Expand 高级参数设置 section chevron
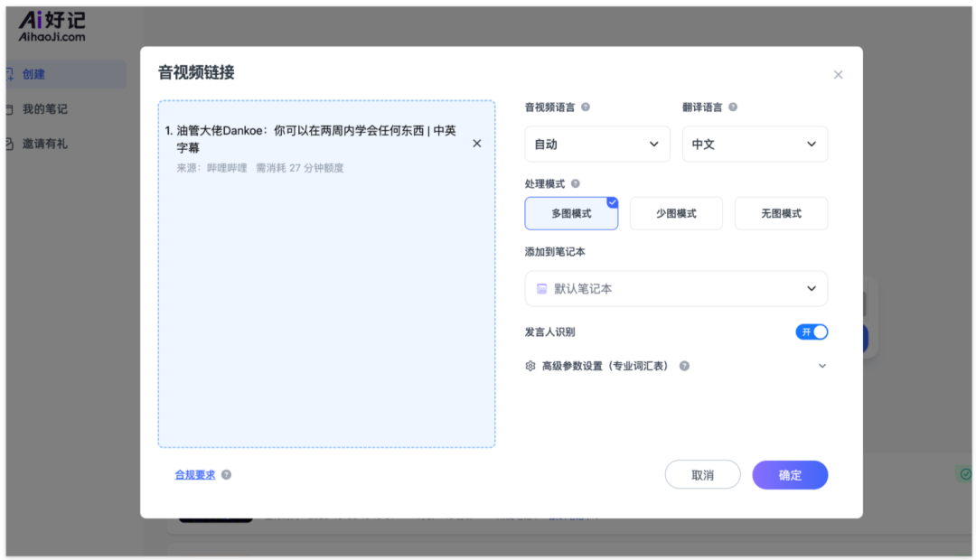The width and height of the screenshot is (976, 560). 821,367
